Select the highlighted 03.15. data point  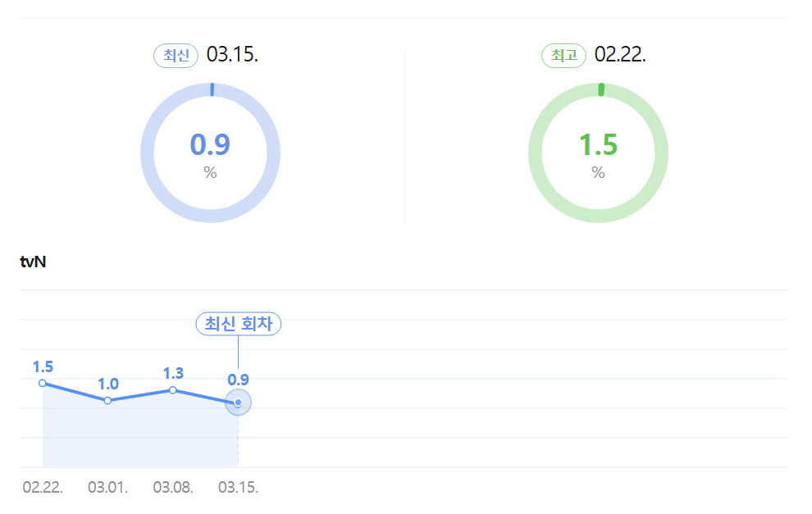238,403
